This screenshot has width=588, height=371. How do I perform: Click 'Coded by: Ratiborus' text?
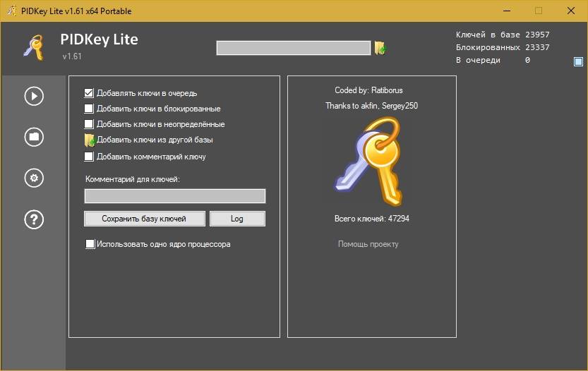click(x=368, y=90)
